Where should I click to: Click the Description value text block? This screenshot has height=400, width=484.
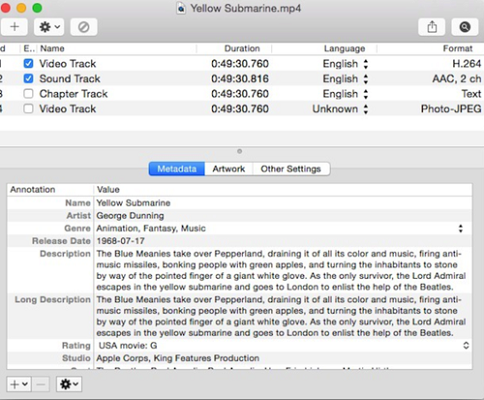click(281, 270)
